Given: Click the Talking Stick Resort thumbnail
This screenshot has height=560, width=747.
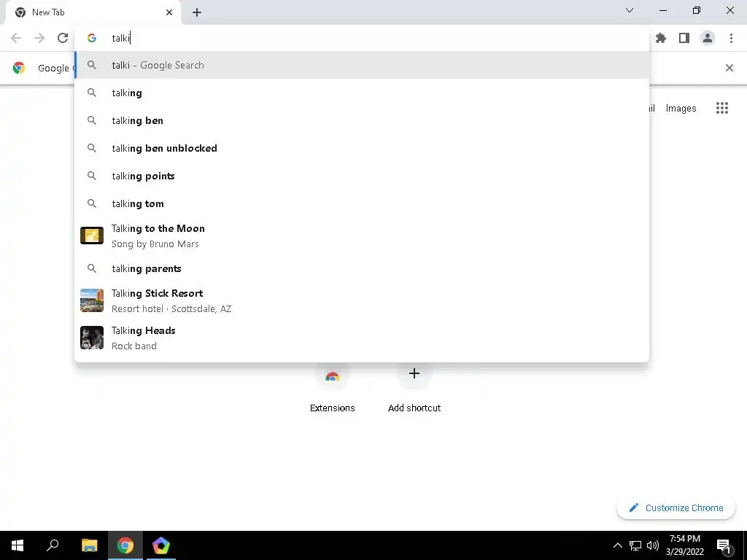Looking at the screenshot, I should [92, 300].
